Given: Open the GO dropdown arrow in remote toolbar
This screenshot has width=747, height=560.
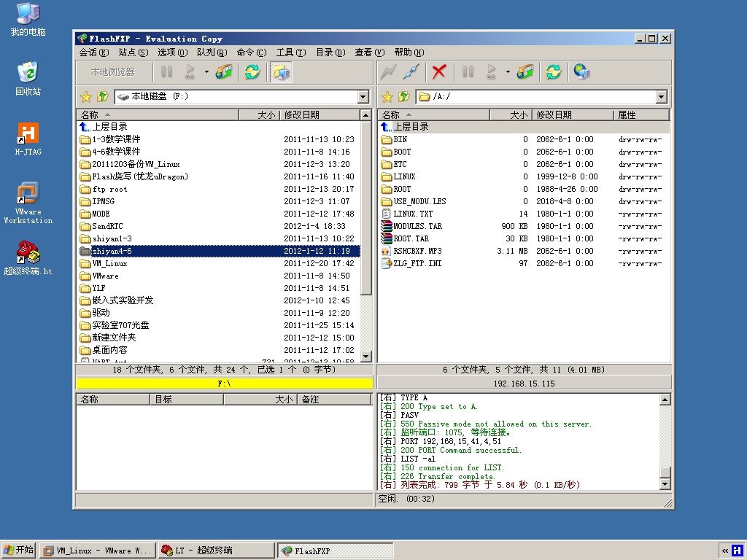Looking at the screenshot, I should click(508, 72).
